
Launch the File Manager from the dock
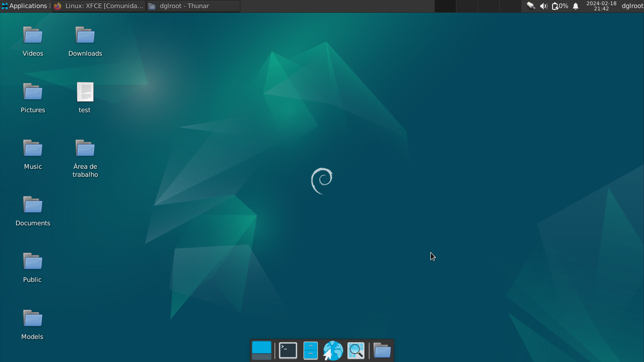coord(311,351)
